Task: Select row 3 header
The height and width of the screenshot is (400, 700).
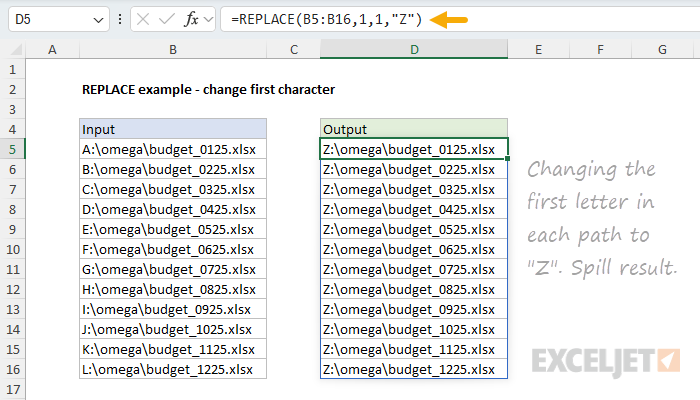Action: click(12, 109)
